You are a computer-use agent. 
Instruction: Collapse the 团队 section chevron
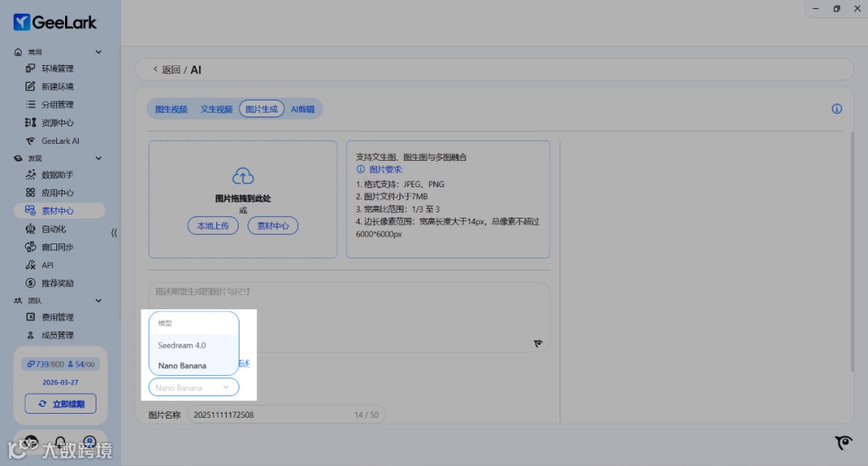pos(99,300)
